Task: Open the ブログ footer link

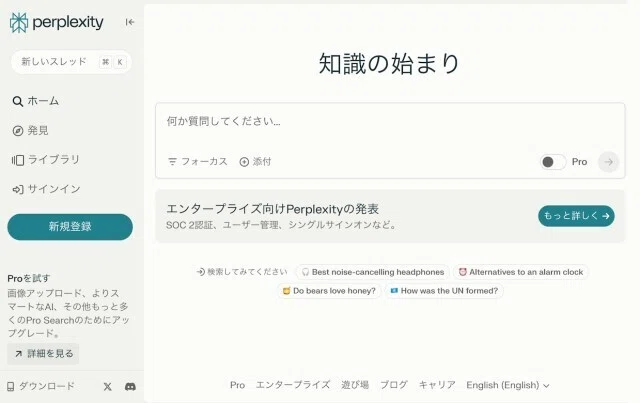Action: 393,385
